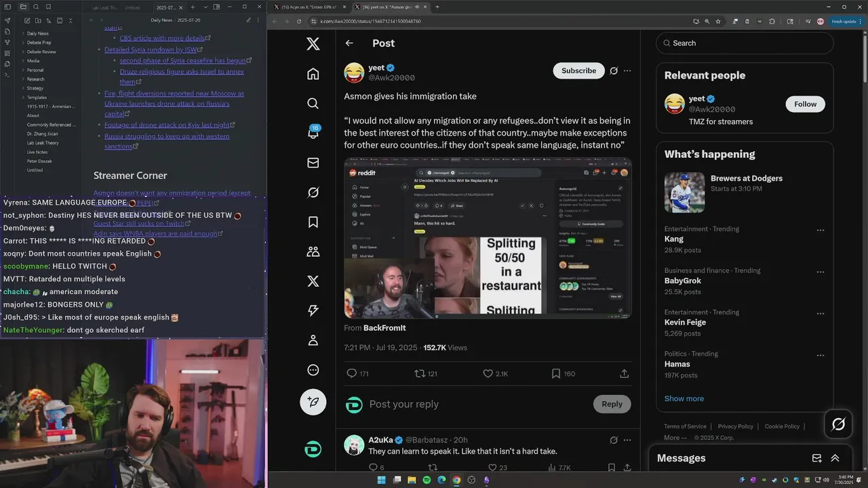Open options for BabyGrok trending item
This screenshot has height=488, width=868.
coord(821,272)
